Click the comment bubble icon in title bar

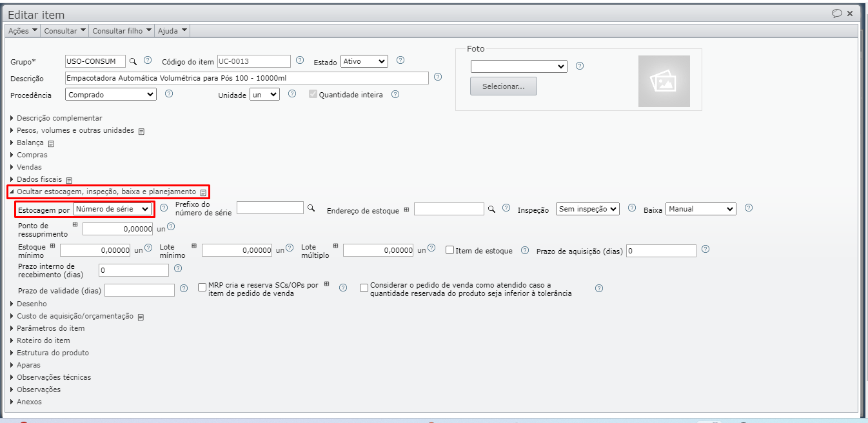click(x=836, y=13)
